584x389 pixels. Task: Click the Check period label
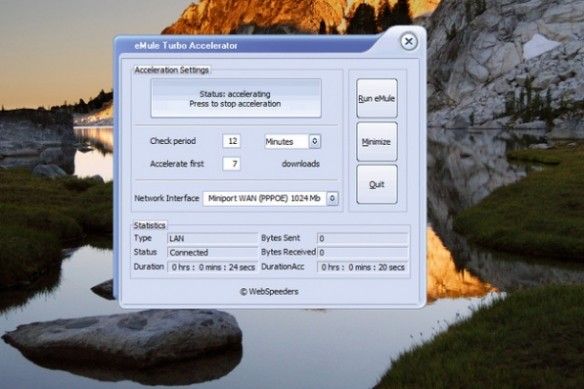pyautogui.click(x=173, y=141)
